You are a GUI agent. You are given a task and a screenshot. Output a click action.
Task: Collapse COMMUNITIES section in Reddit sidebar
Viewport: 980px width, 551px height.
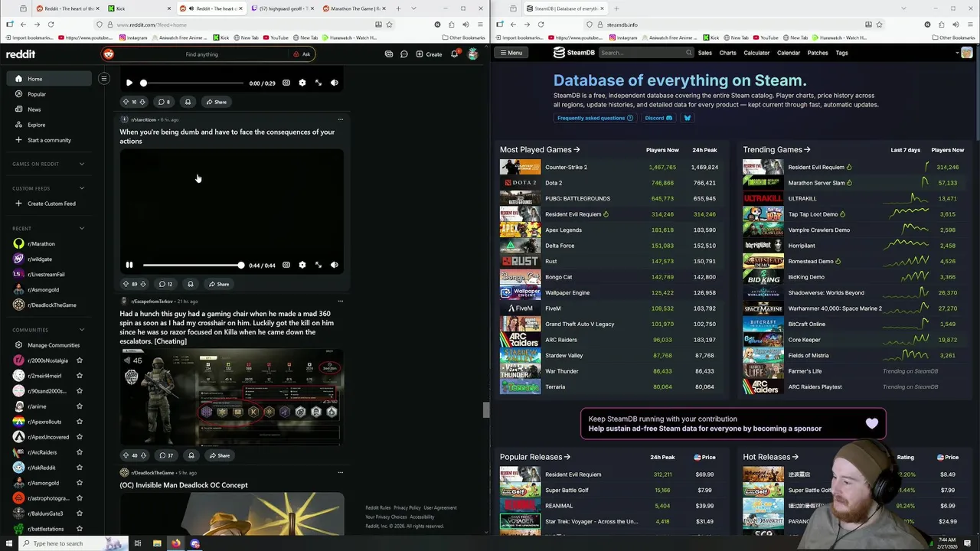[x=82, y=330]
